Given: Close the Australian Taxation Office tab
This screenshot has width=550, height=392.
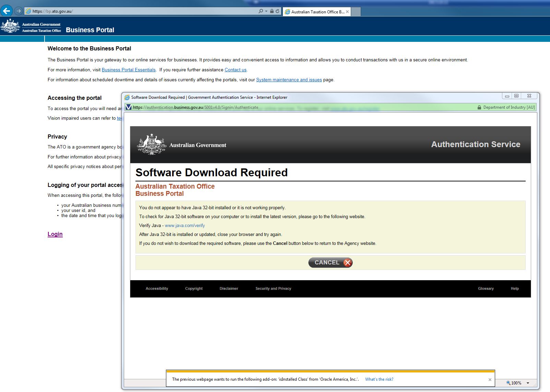Looking at the screenshot, I should 347,12.
